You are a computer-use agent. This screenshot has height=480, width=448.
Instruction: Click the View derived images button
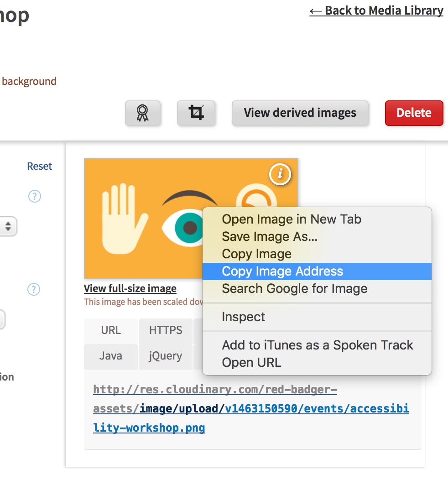pos(300,113)
